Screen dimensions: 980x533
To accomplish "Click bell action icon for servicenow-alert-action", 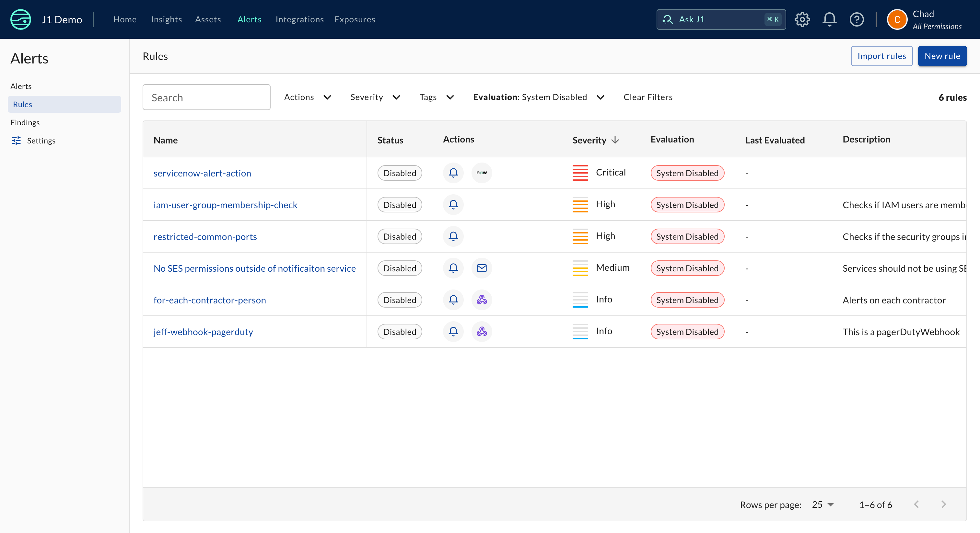I will (453, 173).
